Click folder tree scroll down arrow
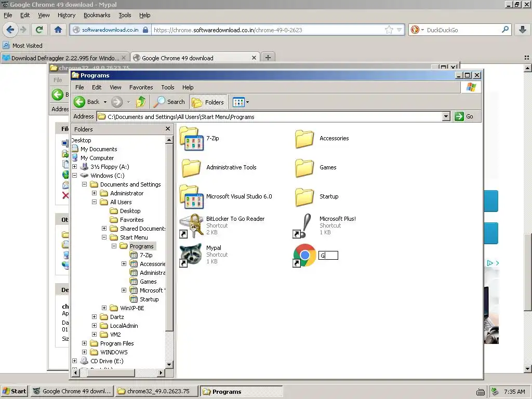 169,364
